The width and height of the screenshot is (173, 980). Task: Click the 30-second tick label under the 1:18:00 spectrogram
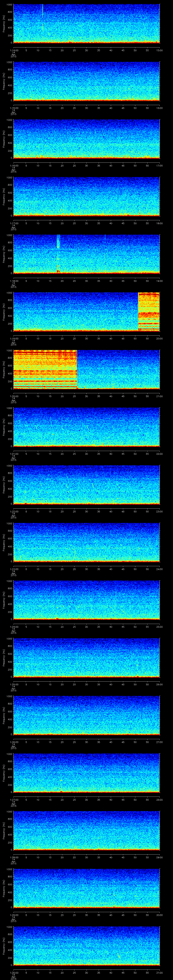click(x=86, y=281)
